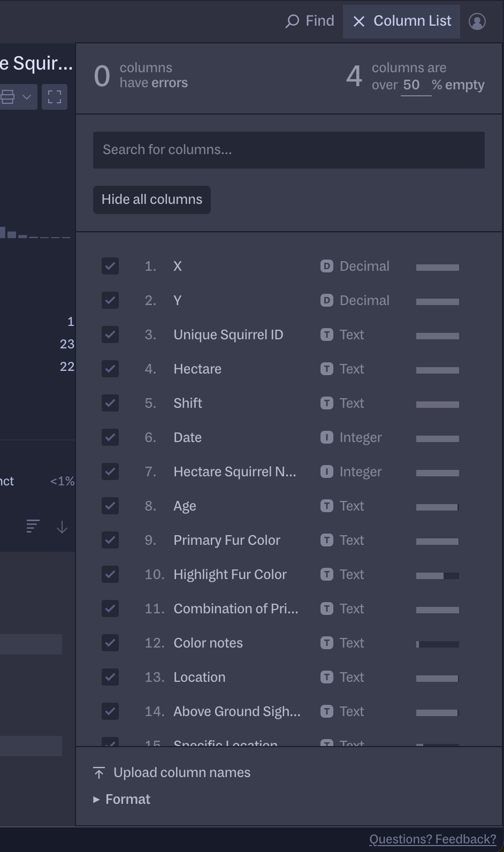504x852 pixels.
Task: Click Text type icon for Location
Action: click(x=327, y=677)
